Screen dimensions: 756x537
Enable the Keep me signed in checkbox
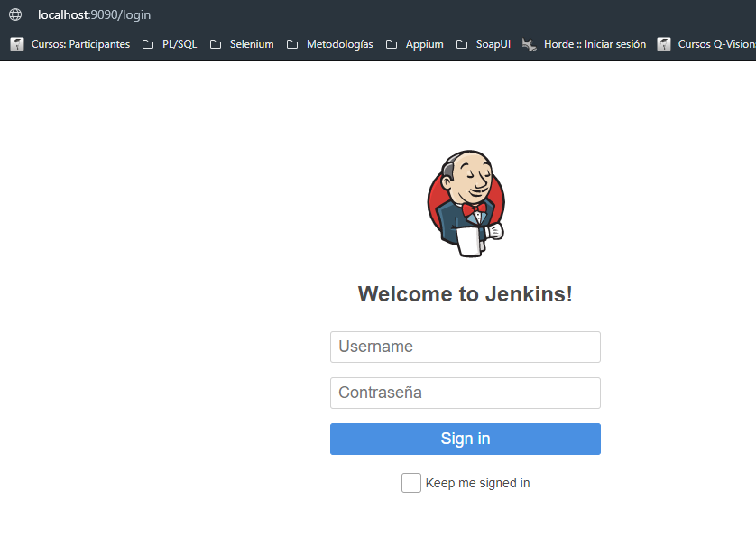coord(410,483)
